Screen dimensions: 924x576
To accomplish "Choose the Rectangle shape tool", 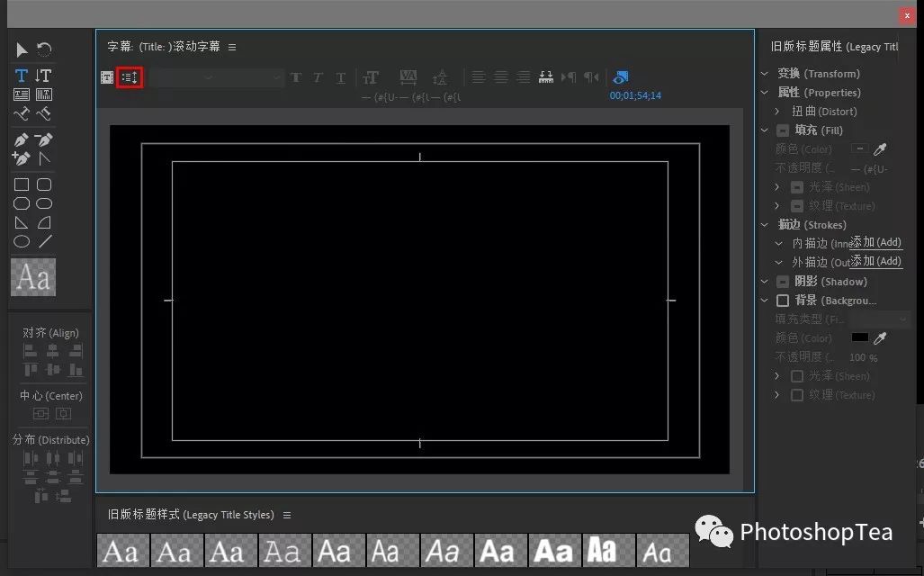I will click(22, 184).
